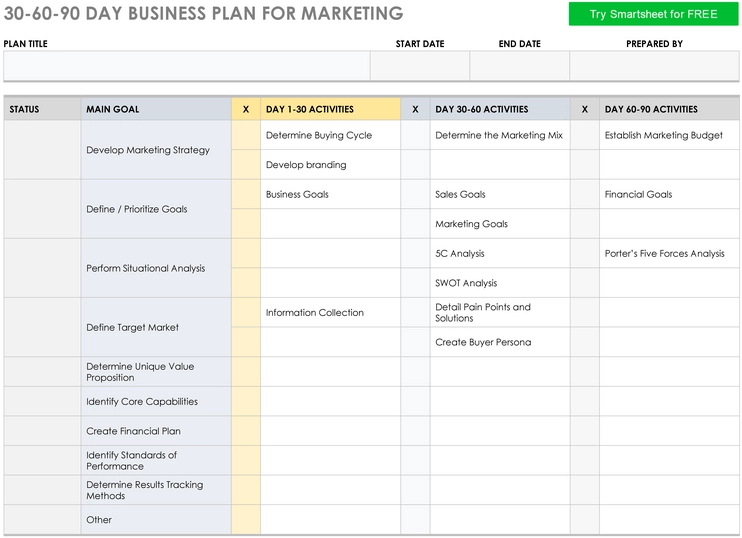This screenshot has width=742, height=538.
Task: Select the Porter's Five Forces Analysis cell
Action: point(669,253)
